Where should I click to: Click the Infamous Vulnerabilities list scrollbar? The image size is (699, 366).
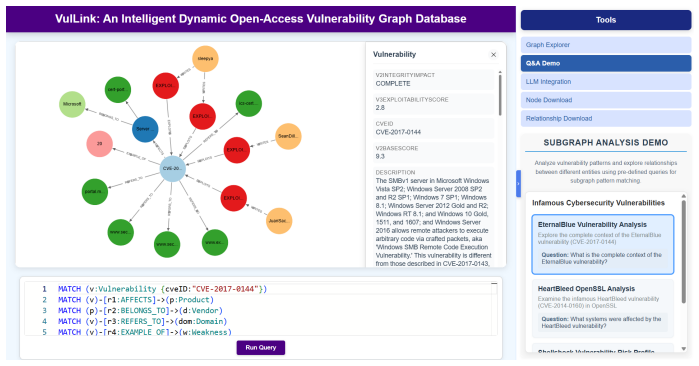pyautogui.click(x=683, y=252)
